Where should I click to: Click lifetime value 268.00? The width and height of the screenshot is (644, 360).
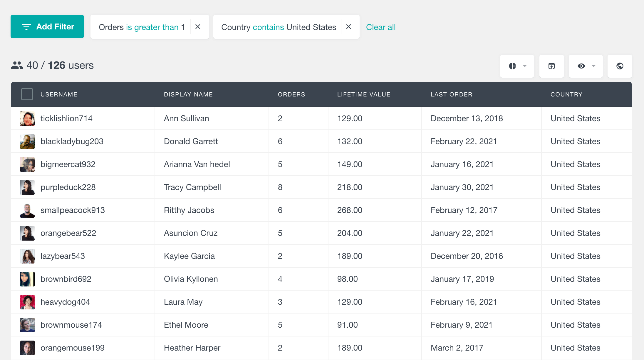(350, 210)
